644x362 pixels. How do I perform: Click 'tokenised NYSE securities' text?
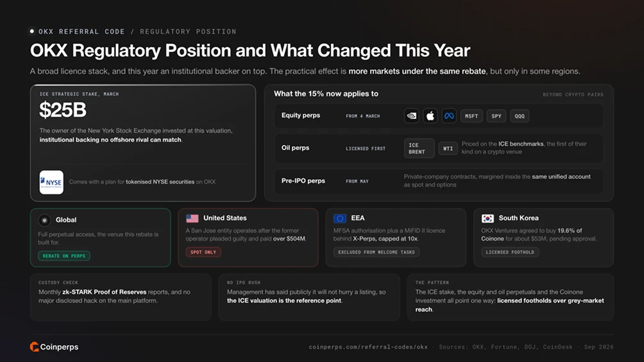click(x=160, y=182)
